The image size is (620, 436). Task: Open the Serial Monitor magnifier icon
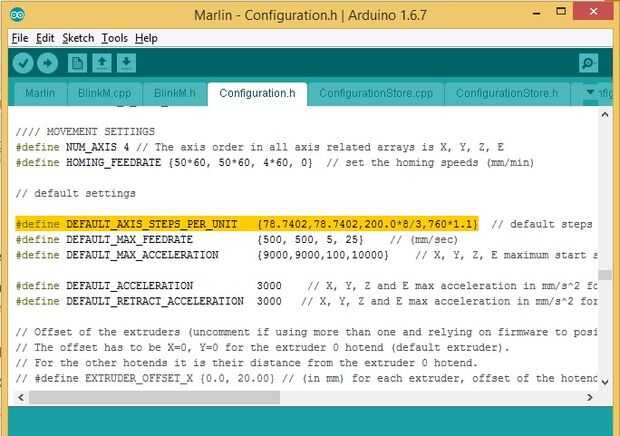coord(588,63)
